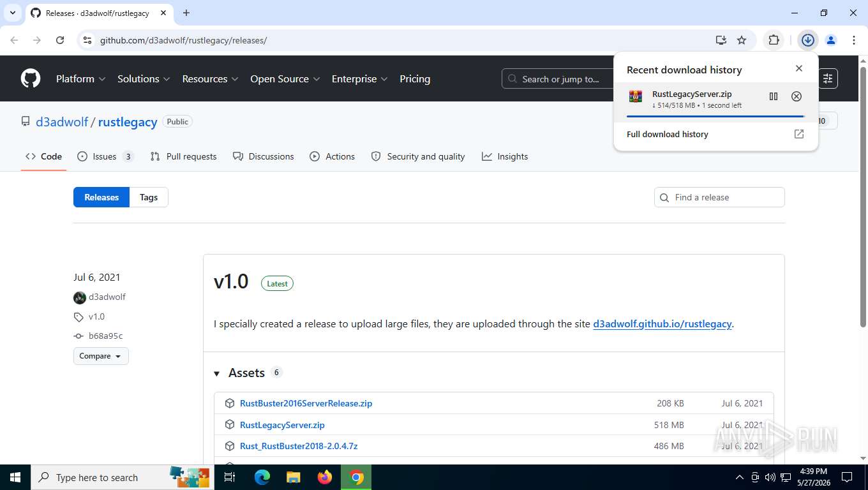
Task: Open Chrome three-dot menu
Action: [854, 40]
